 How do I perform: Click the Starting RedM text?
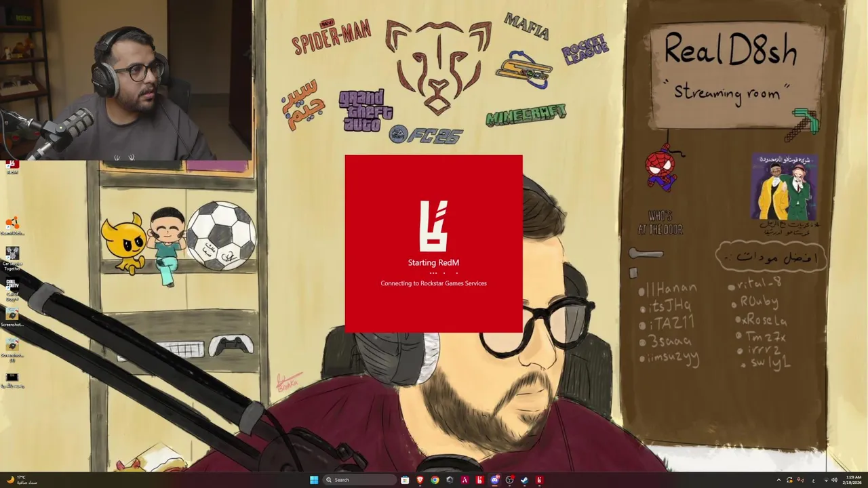[x=433, y=262]
